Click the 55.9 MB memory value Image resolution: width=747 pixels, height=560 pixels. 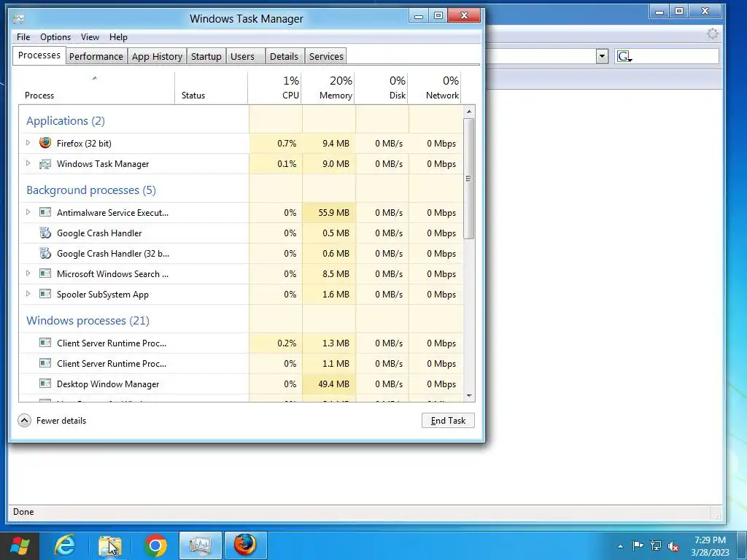(x=333, y=212)
